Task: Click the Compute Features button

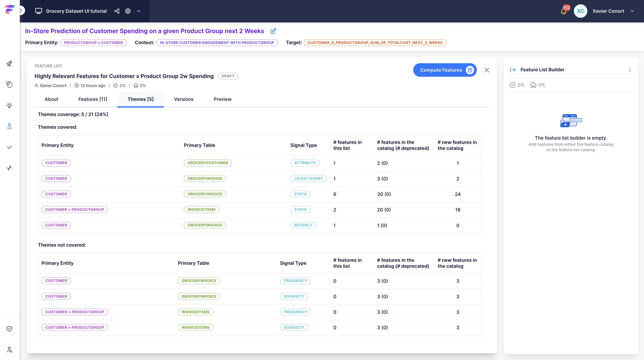Action: 445,70
